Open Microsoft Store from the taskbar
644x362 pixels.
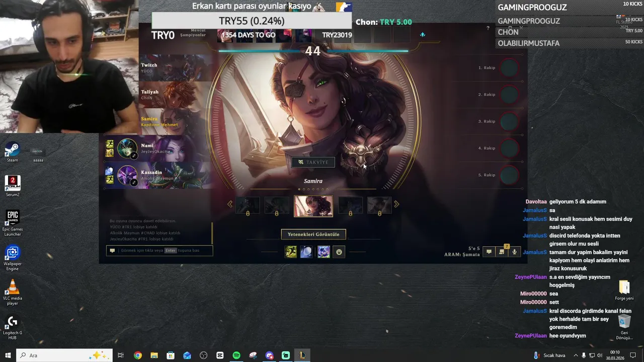click(171, 355)
